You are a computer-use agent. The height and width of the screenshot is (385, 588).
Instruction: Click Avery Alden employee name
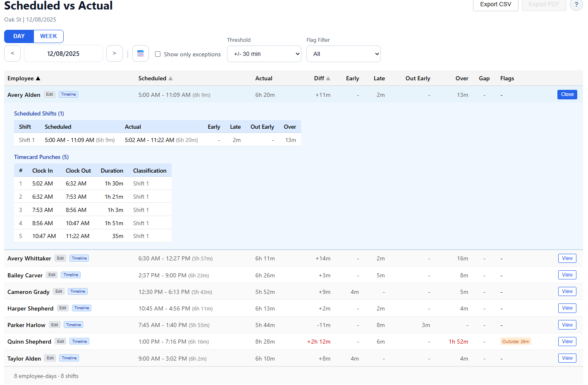point(24,95)
